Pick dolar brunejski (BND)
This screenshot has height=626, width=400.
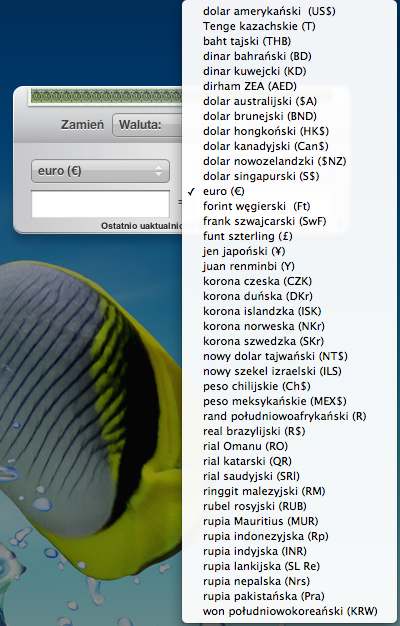(x=289, y=116)
